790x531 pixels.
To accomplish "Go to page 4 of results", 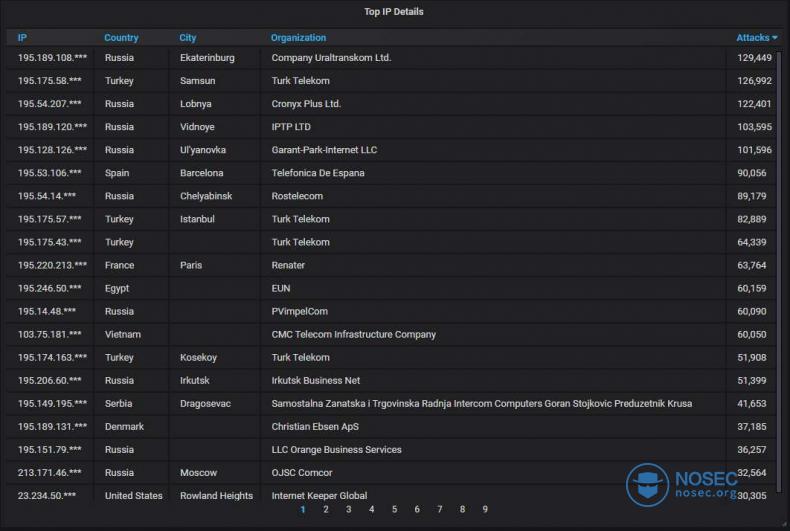I will point(371,509).
